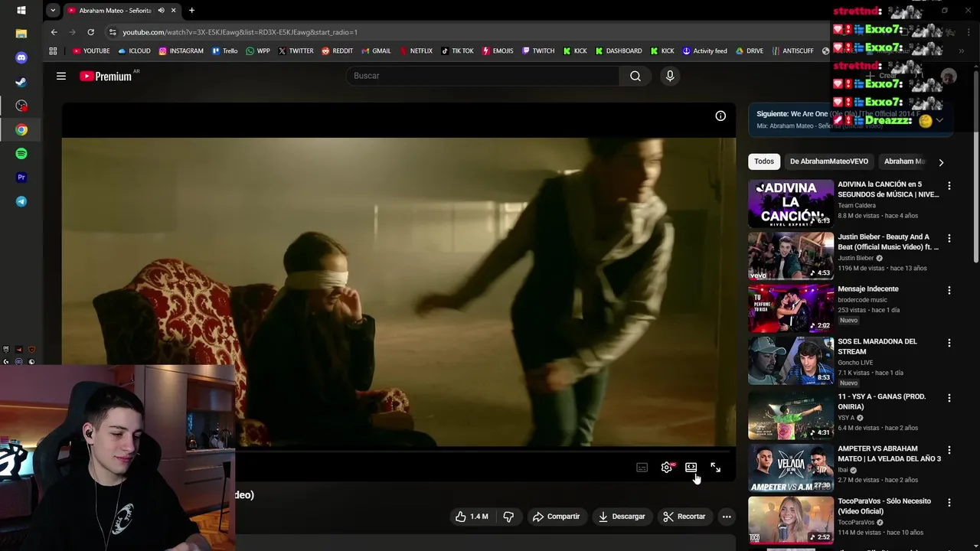The height and width of the screenshot is (551, 980).
Task: Open the INSTAGRAM bookmark
Action: click(x=181, y=51)
